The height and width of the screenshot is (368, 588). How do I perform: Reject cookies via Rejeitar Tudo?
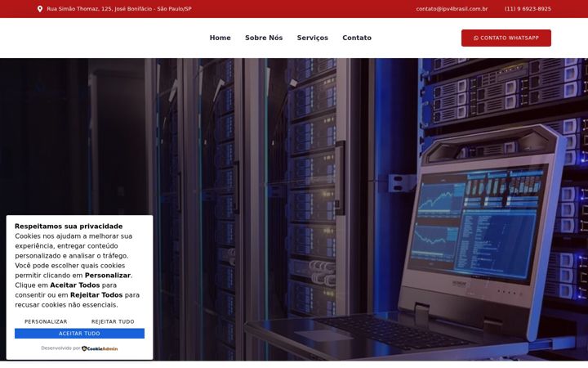tap(113, 322)
